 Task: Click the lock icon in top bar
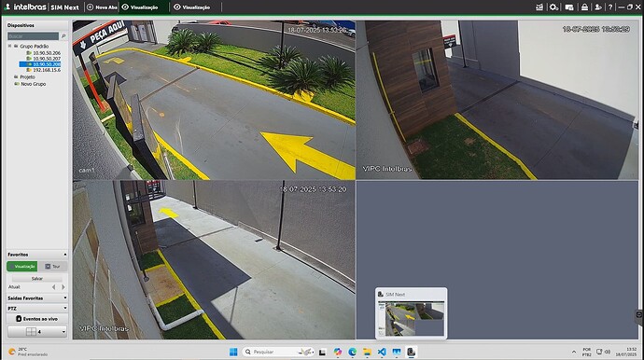[584, 7]
